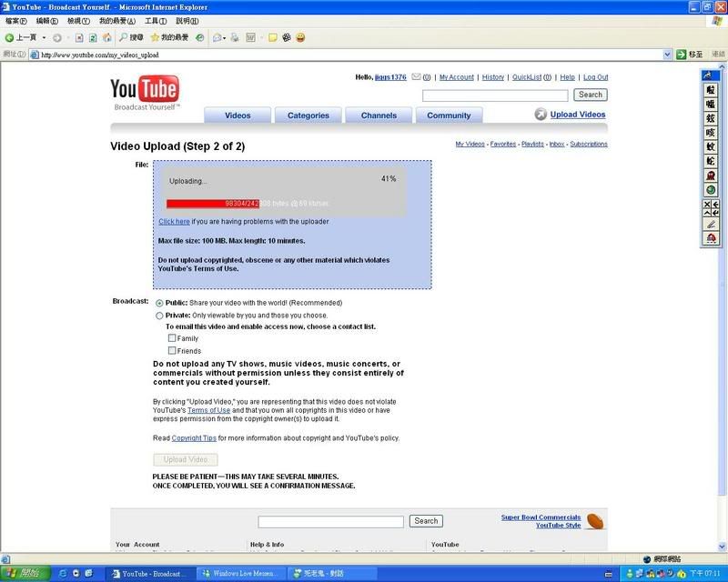728x582 pixels.
Task: Select the Public broadcast radio button
Action: pos(159,303)
